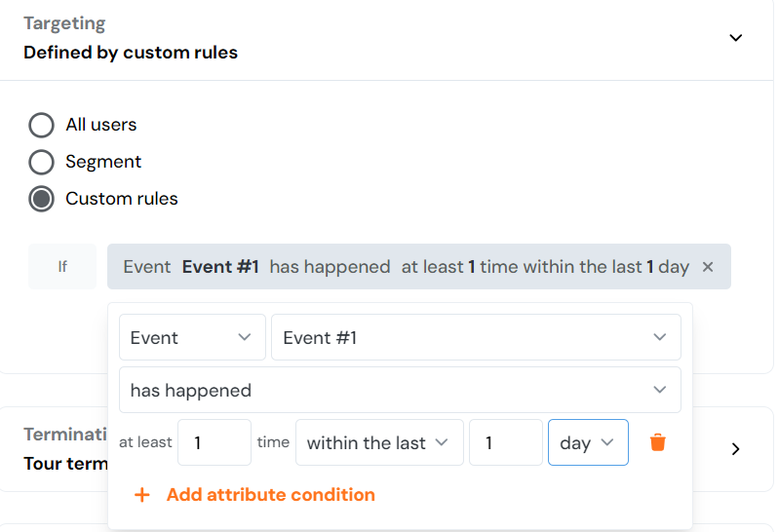Delete the event condition with trash icon

(x=658, y=442)
